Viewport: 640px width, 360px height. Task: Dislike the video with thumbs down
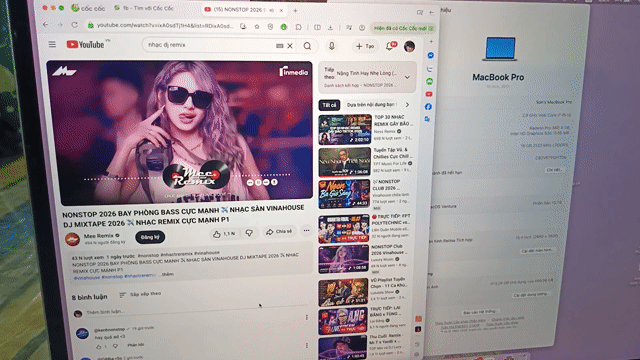click(249, 233)
